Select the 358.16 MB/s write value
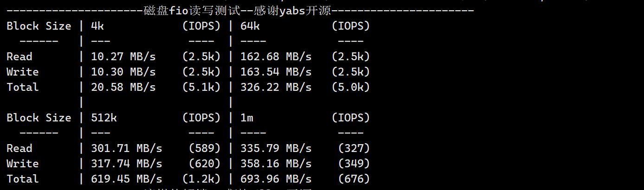644x190 pixels. click(276, 164)
